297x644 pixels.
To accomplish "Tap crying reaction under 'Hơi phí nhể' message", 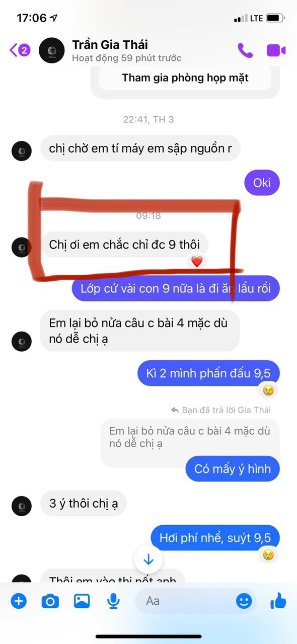I will point(268,555).
